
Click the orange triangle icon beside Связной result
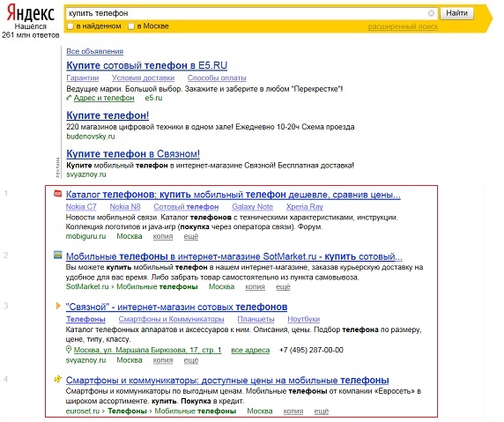tap(58, 306)
